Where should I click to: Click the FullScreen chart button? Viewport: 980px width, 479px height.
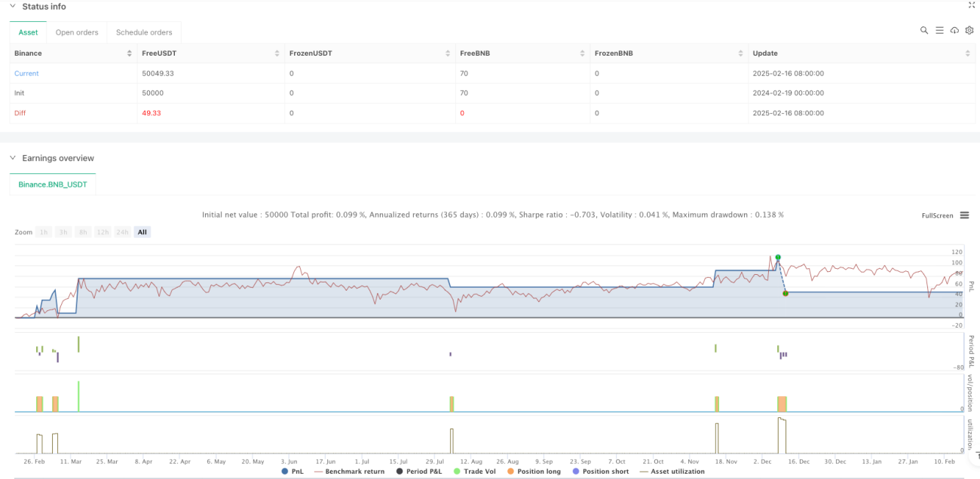pyautogui.click(x=937, y=215)
